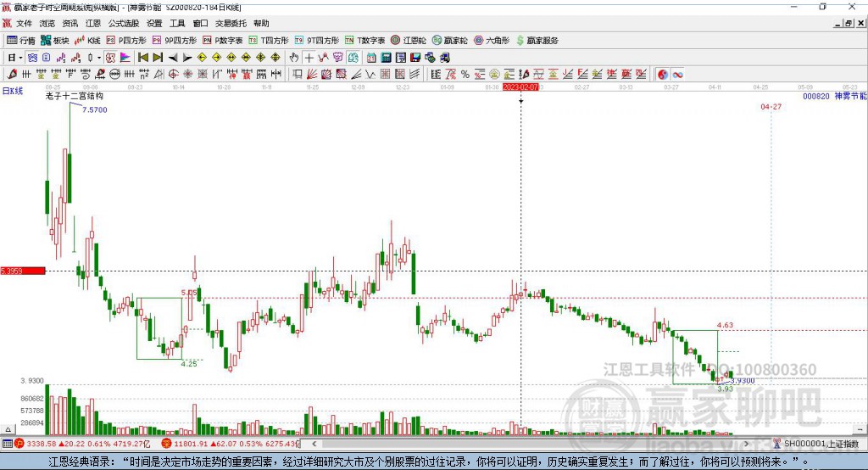Open the 赢家轮 wheel tool
The image size is (868, 470).
click(x=449, y=41)
